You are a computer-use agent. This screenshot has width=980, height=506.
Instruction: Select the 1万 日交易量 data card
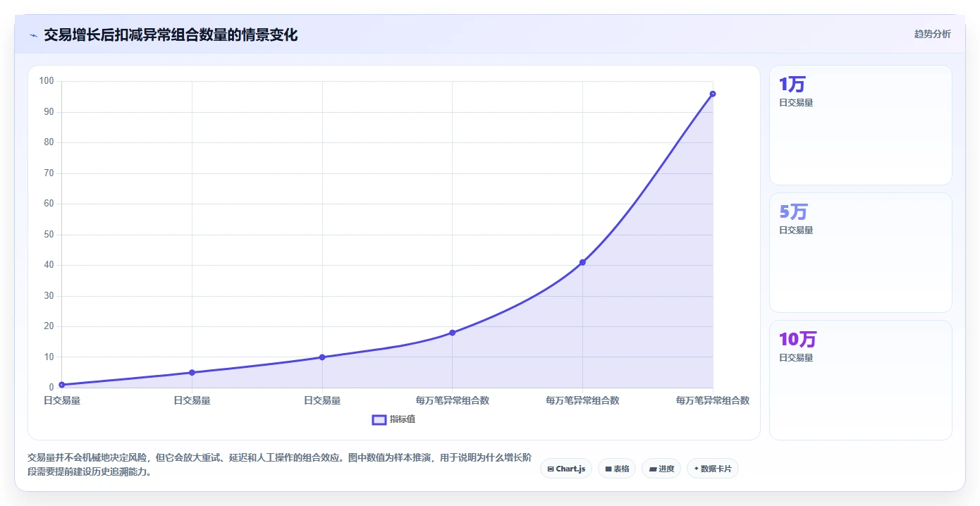[x=860, y=125]
